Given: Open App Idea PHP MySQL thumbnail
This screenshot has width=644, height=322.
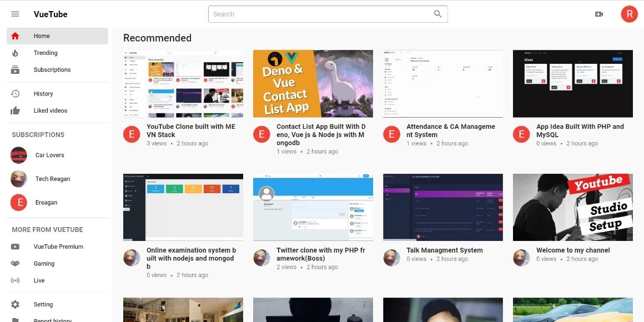Looking at the screenshot, I should (573, 84).
